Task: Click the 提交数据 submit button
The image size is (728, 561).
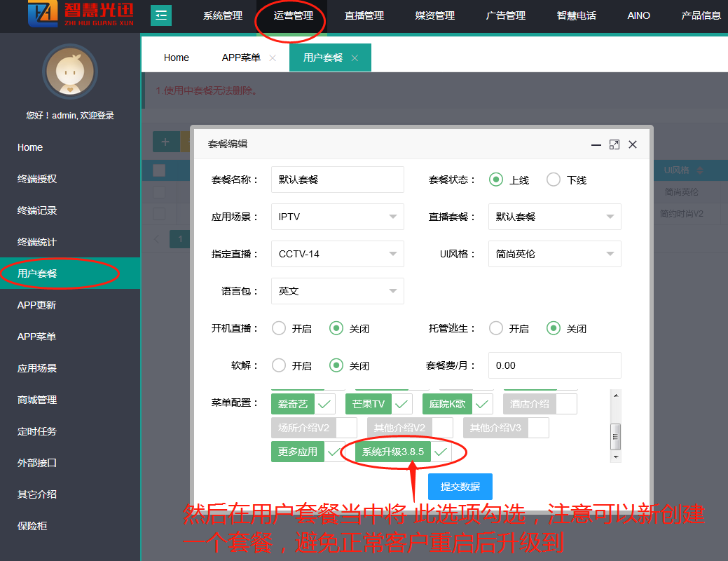Action: [x=460, y=487]
